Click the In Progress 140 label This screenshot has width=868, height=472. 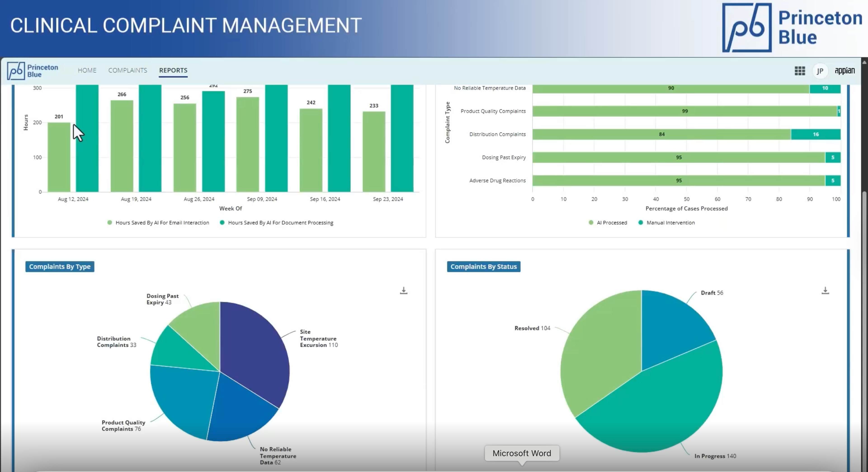point(715,456)
